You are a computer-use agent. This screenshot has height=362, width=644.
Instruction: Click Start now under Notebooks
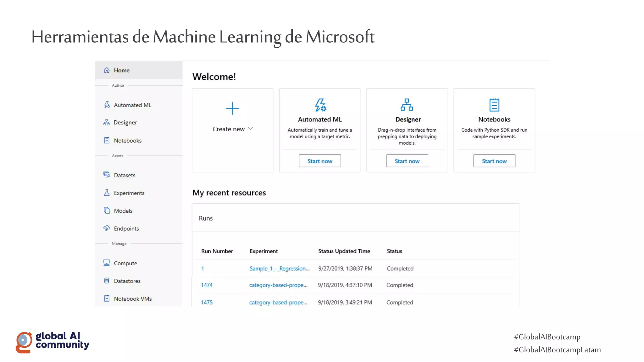pos(494,161)
